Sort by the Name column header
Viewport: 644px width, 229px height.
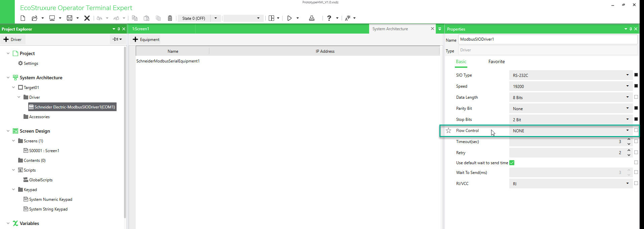(173, 51)
